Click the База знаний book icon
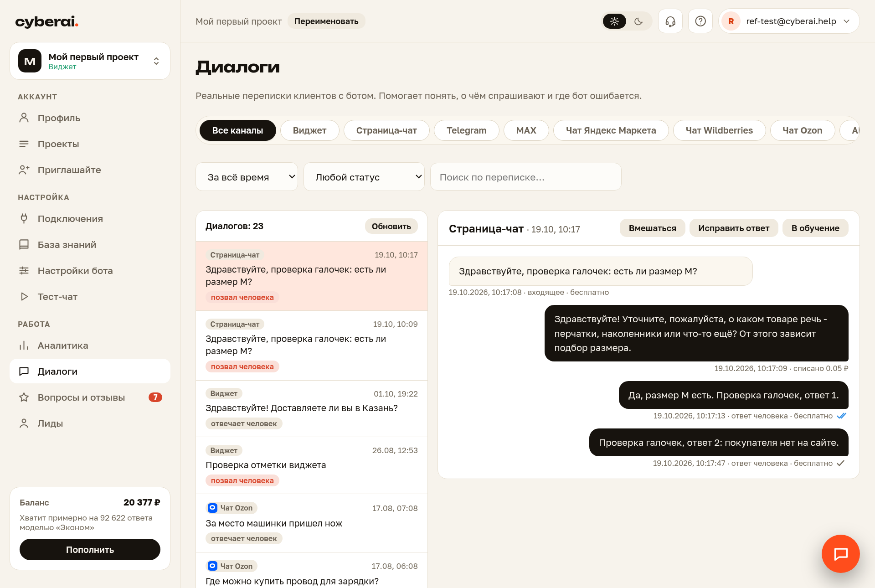875x588 pixels. [x=24, y=245]
